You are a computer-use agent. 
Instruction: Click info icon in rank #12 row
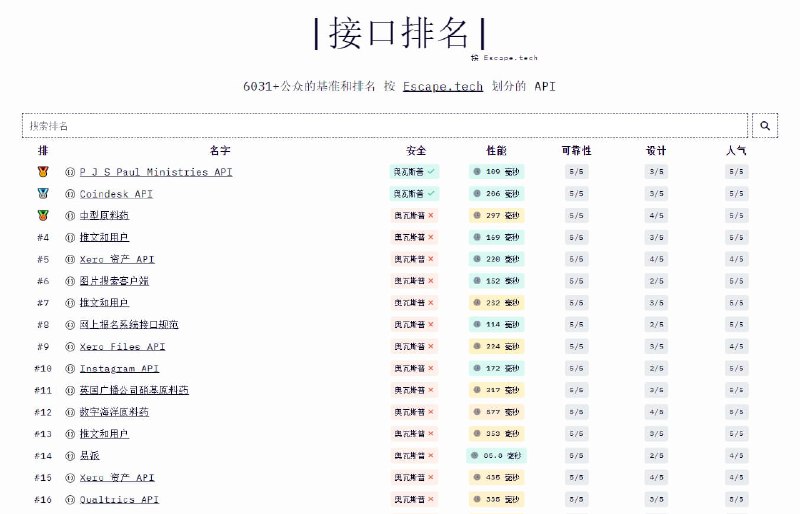(70, 412)
